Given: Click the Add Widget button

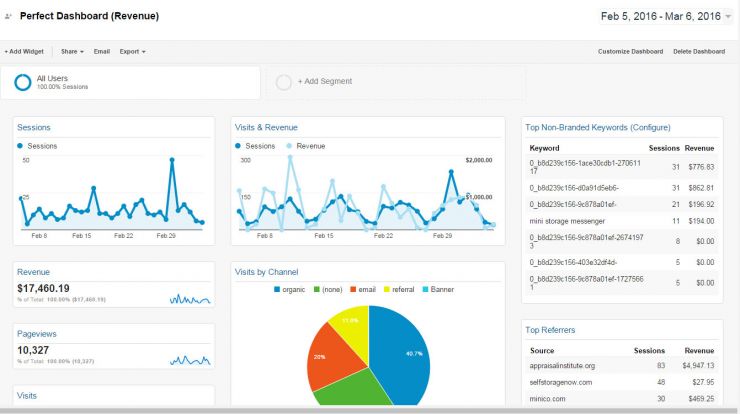Looking at the screenshot, I should [x=24, y=51].
